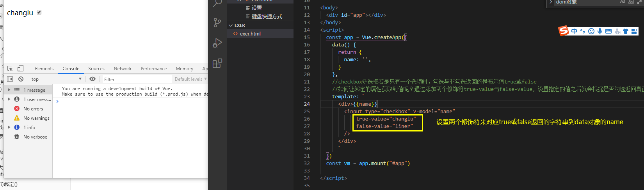Select the No verbose filter row

28,137
